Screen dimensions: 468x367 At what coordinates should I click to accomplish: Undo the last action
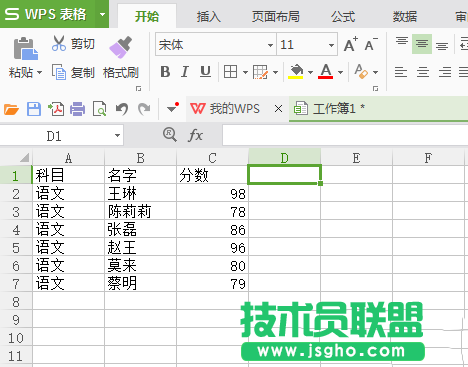(x=122, y=109)
